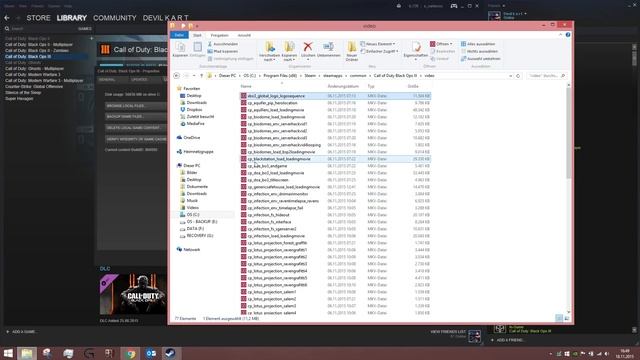This screenshot has height=360, width=640.
Task: Switch to the Start ribbon tab
Action: (197, 36)
